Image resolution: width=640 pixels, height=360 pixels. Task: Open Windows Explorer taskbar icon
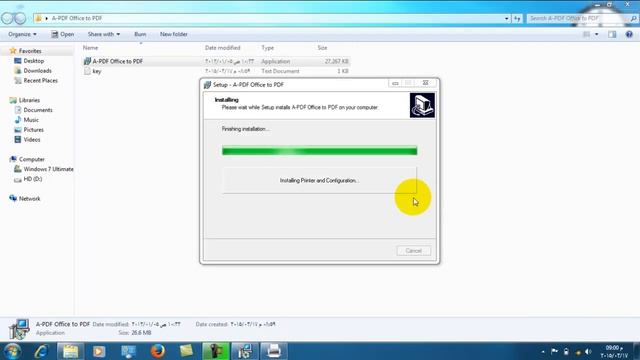70,351
